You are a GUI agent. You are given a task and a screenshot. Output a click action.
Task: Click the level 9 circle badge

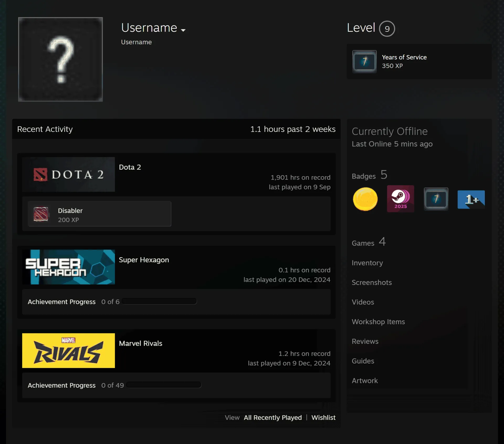tap(387, 29)
